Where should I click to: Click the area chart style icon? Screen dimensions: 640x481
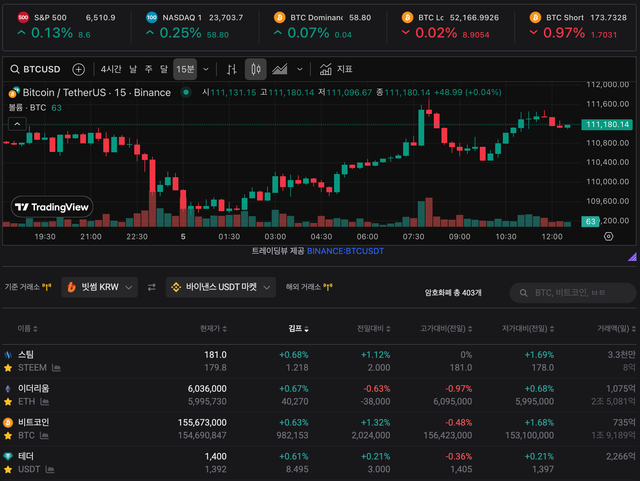[x=280, y=69]
